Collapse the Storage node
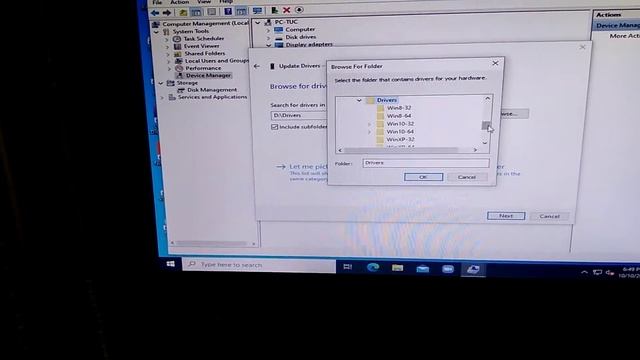This screenshot has width=640, height=360. 161,83
